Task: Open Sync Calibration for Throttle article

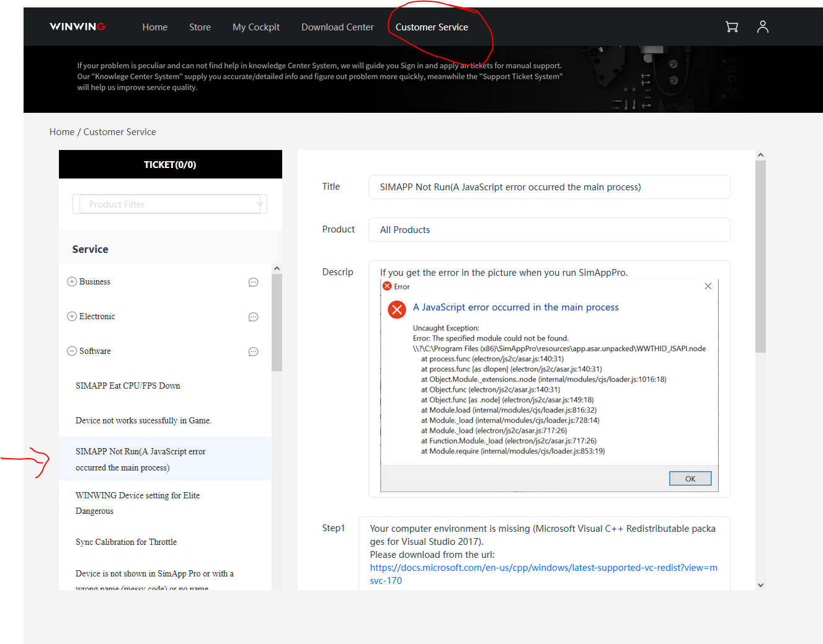Action: (126, 542)
